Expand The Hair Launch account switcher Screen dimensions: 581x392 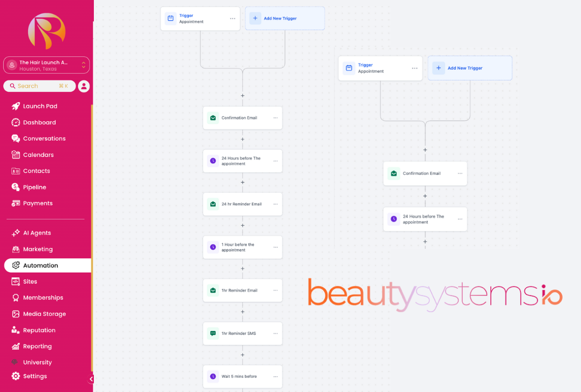[x=83, y=65]
